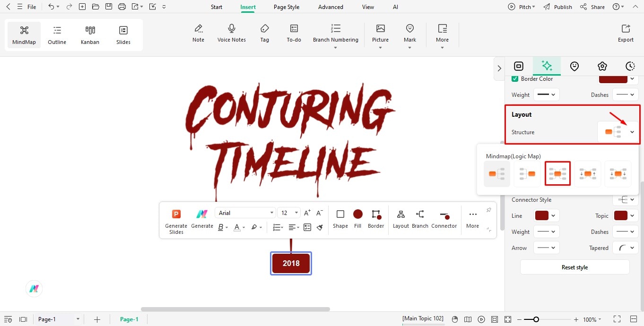Open the badge icon panel tab
The image size is (644, 326).
click(602, 66)
